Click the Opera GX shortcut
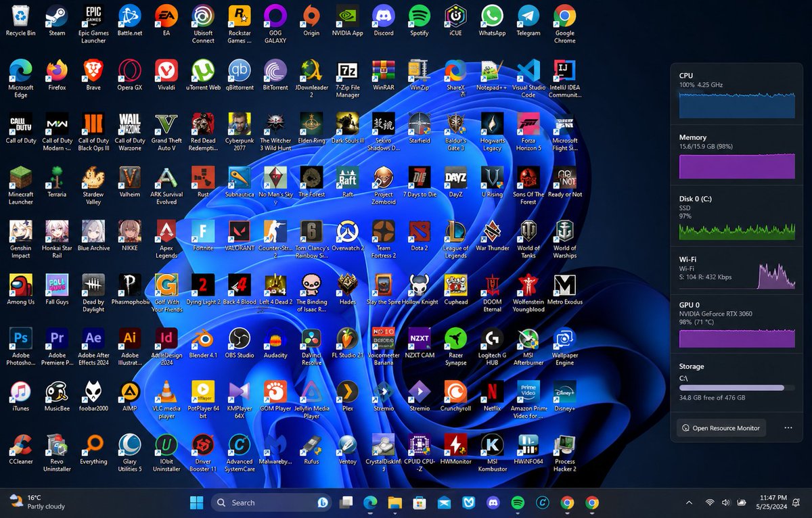Image resolution: width=812 pixels, height=518 pixels. tap(130, 75)
